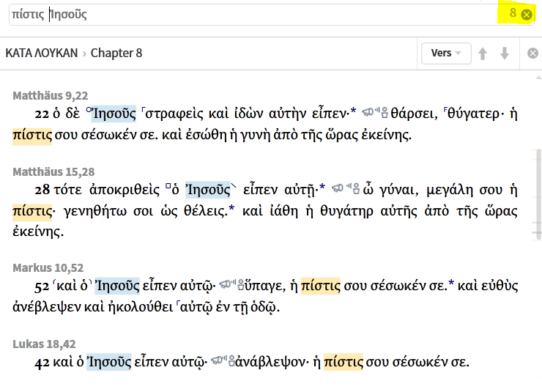Click critical square sign before ὁ in verse 28
This screenshot has height=392, width=542.
(168, 186)
